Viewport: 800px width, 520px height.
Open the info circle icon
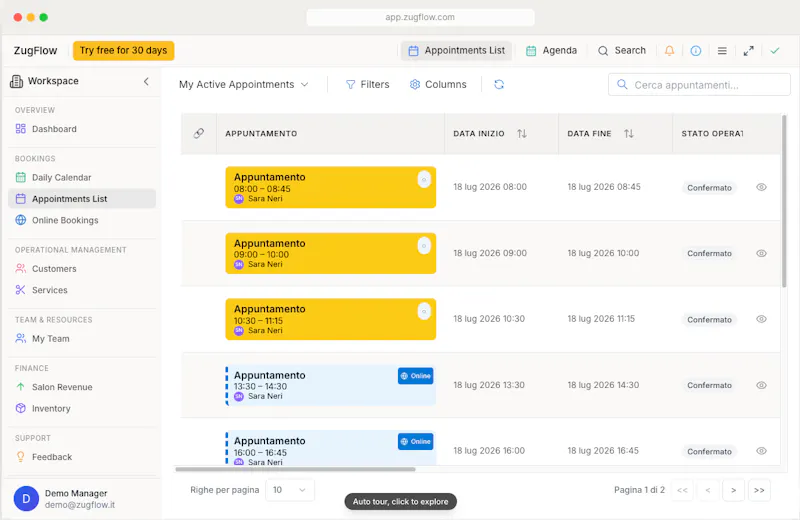click(695, 51)
